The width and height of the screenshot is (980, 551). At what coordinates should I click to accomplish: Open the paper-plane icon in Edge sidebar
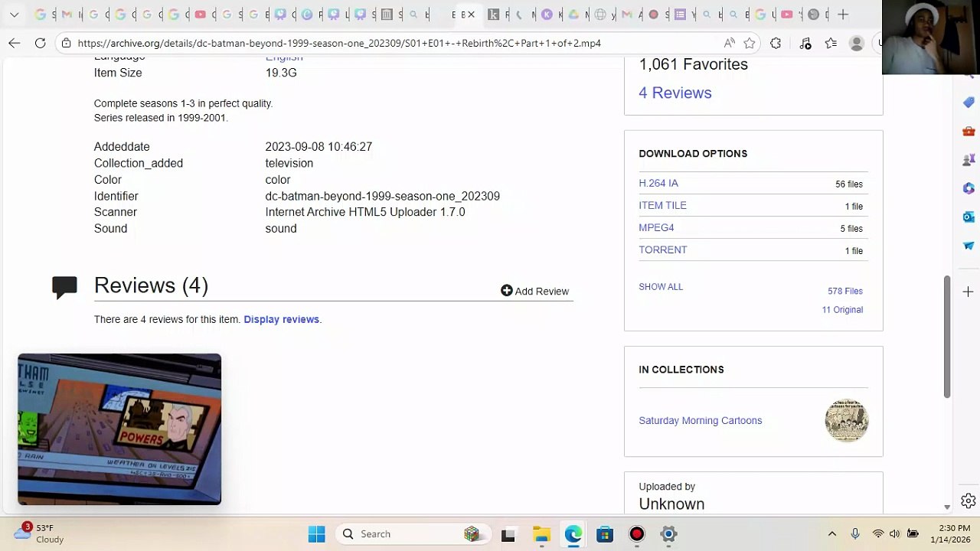pyautogui.click(x=969, y=246)
